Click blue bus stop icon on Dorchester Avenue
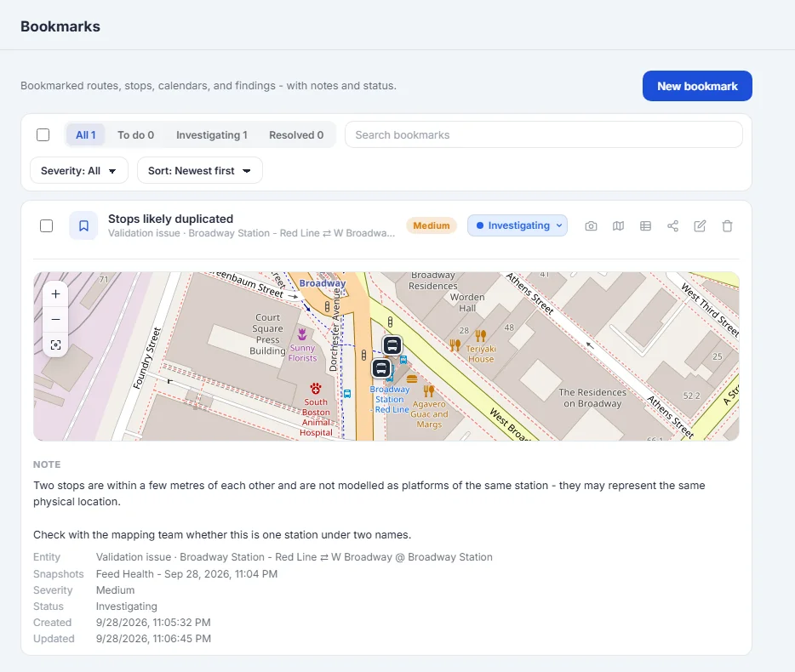The height and width of the screenshot is (672, 795). 347,393
